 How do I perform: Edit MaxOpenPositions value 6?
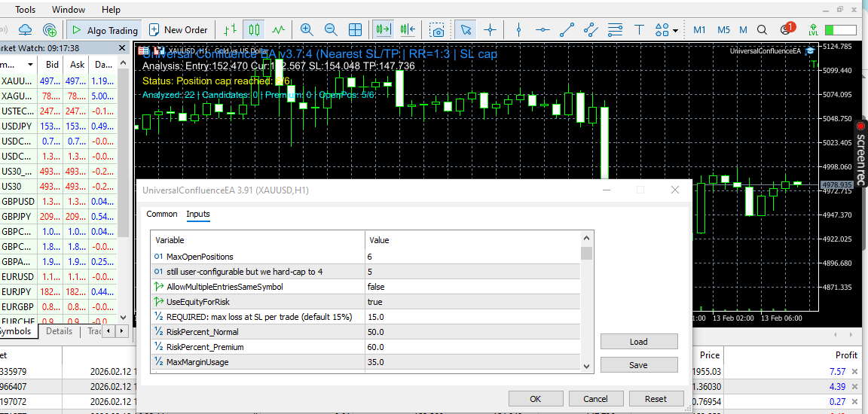(472, 257)
